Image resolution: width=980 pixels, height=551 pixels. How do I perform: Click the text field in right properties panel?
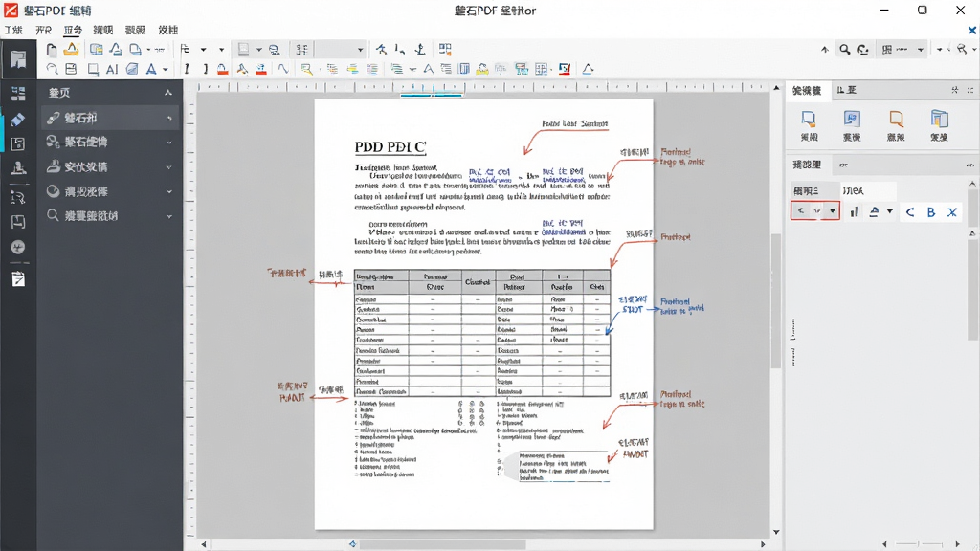point(868,190)
